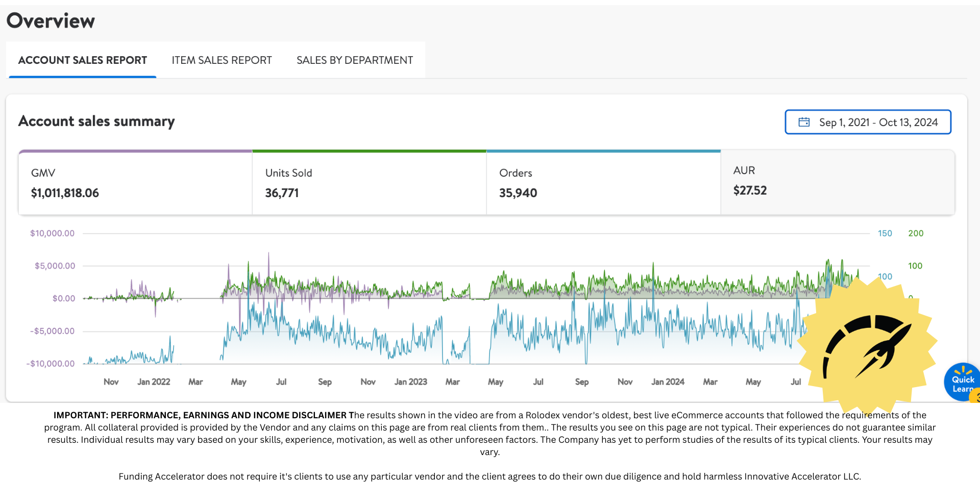Click the -$10,000.00 y-axis label
Image resolution: width=980 pixels, height=501 pixels.
[51, 364]
